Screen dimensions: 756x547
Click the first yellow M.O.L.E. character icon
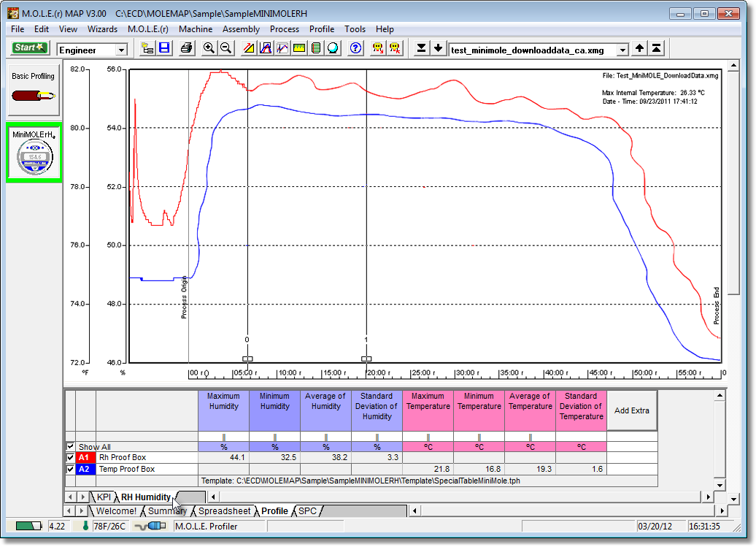[x=378, y=48]
